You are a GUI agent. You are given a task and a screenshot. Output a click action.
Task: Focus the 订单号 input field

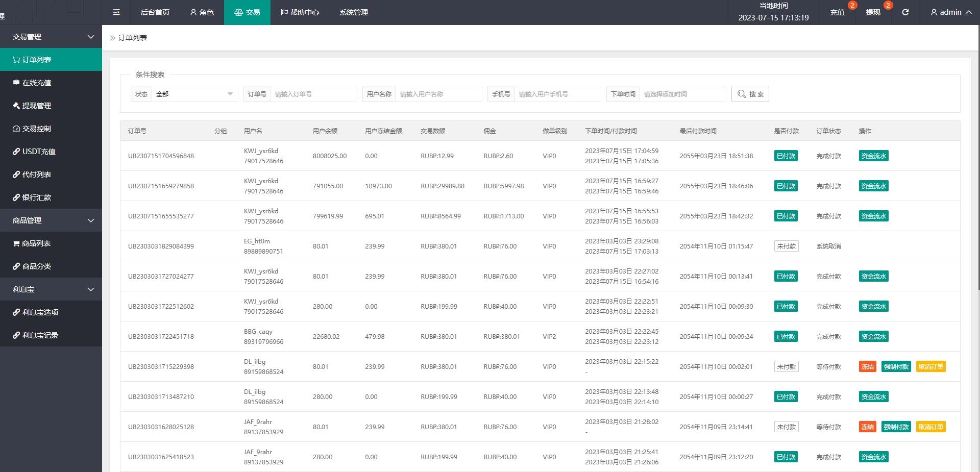[x=313, y=94]
